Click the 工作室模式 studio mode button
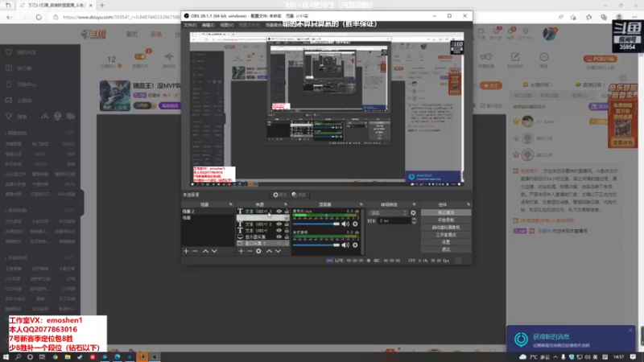This screenshot has height=362, width=644. coord(446,235)
